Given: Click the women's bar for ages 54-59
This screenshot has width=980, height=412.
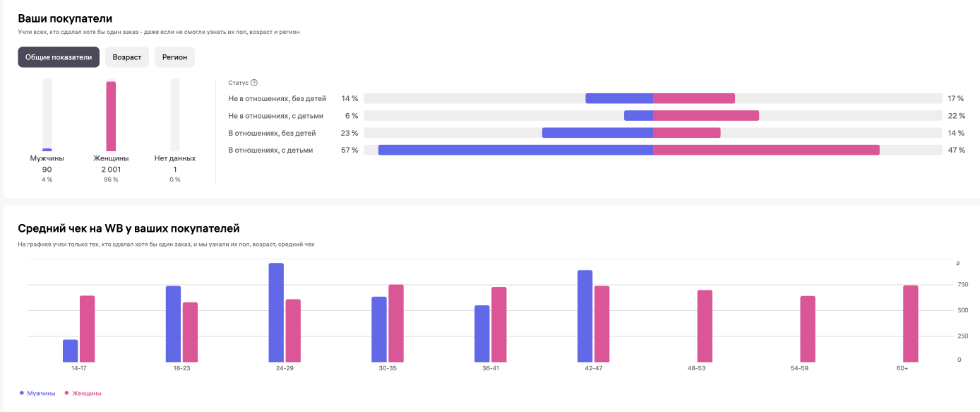Looking at the screenshot, I should pos(808,329).
